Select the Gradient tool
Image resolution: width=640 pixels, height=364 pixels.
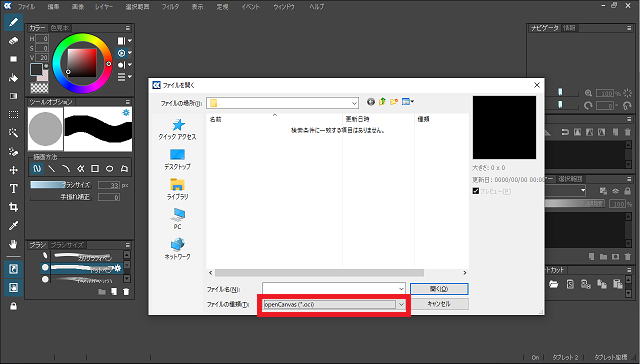(x=13, y=96)
